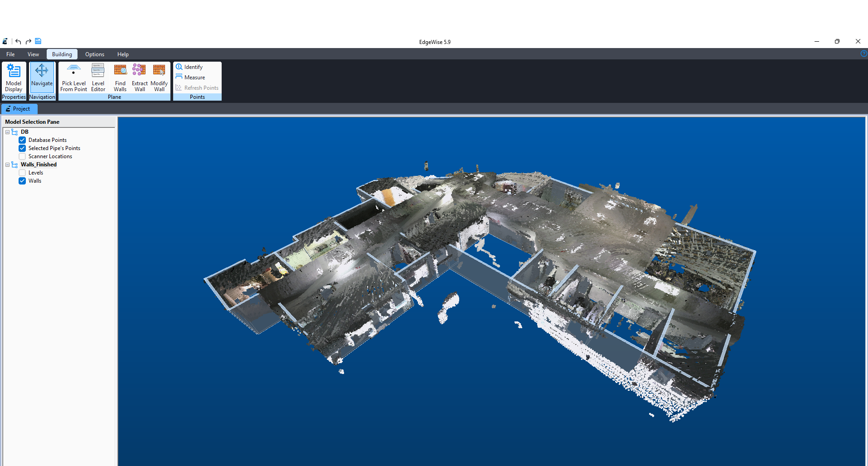Viewport: 868px width, 466px height.
Task: Select the Scanner Locations label
Action: pyautogui.click(x=50, y=156)
